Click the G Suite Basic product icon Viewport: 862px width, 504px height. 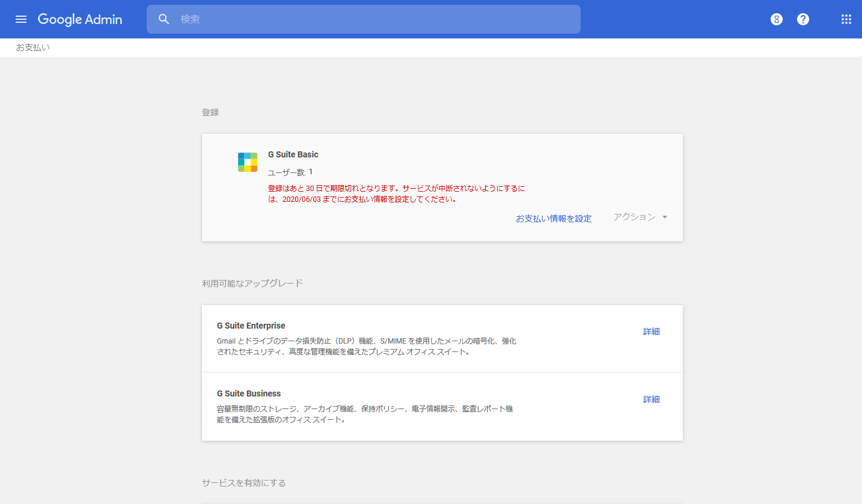248,162
